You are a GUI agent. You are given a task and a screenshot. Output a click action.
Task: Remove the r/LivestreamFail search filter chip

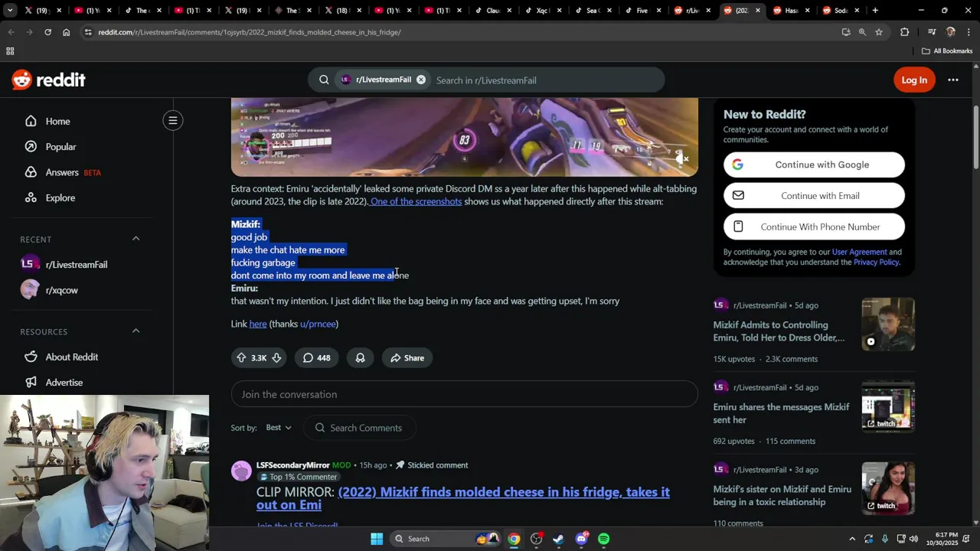coord(420,80)
